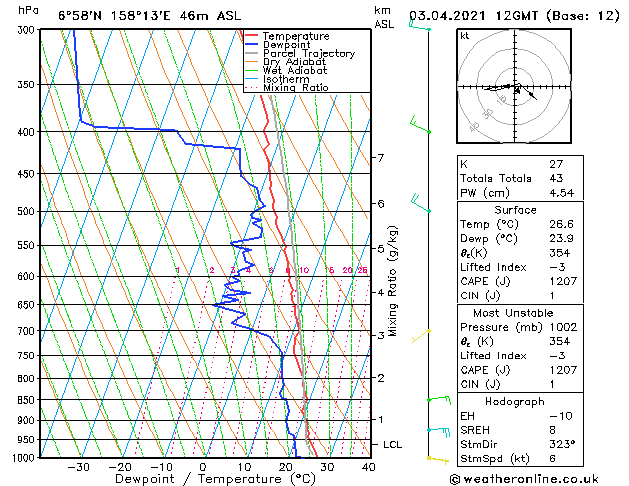Click the yellow wind barb at 1000 hPa
This screenshot has height=486, width=629.
point(438,460)
